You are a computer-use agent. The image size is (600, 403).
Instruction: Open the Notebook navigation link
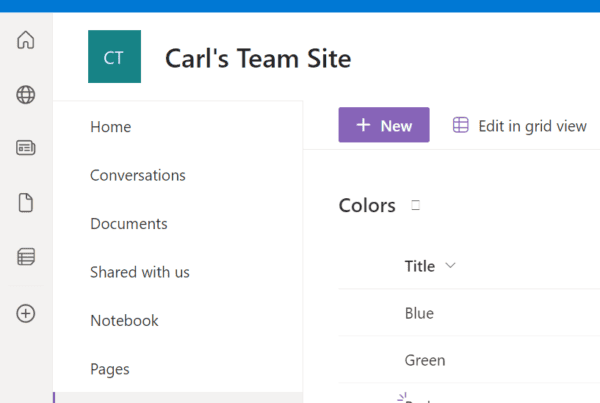[x=124, y=321]
